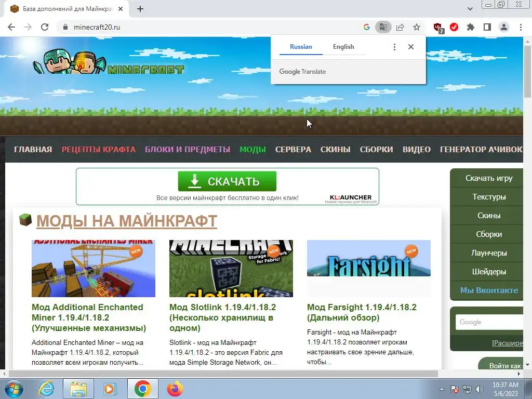Click the Войти как login button

click(x=501, y=364)
